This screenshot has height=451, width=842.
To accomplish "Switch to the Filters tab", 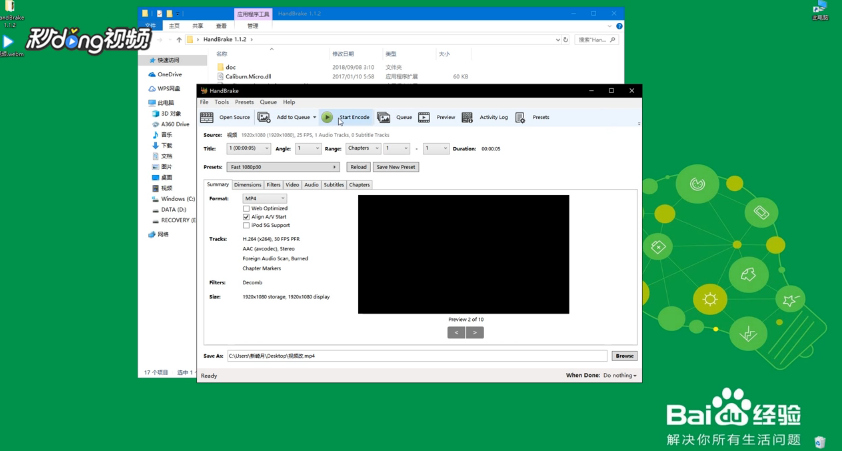I will pyautogui.click(x=274, y=185).
